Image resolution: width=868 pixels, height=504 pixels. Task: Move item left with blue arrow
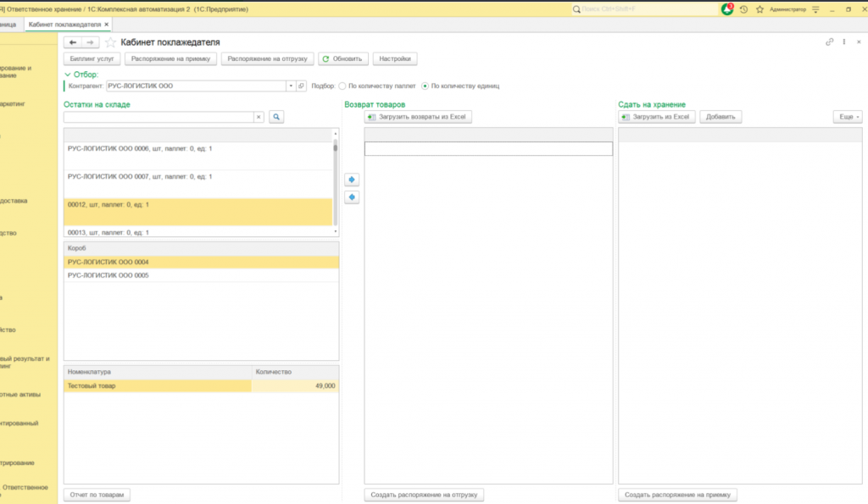coord(353,197)
